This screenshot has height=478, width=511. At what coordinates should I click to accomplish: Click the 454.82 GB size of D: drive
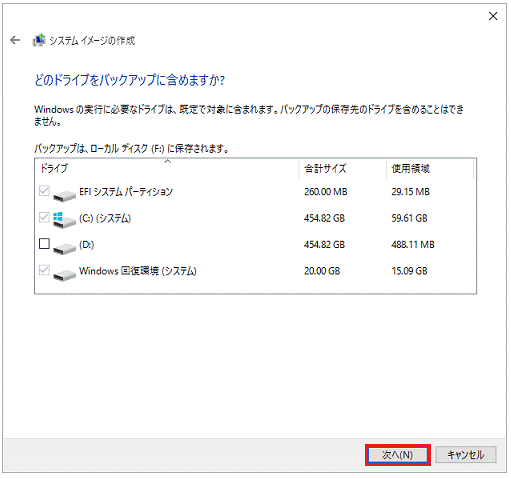(324, 245)
